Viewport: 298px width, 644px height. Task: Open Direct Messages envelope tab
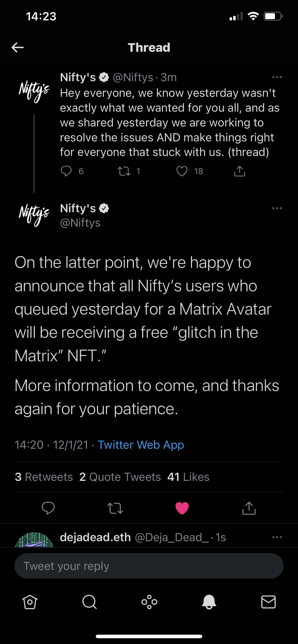click(268, 602)
